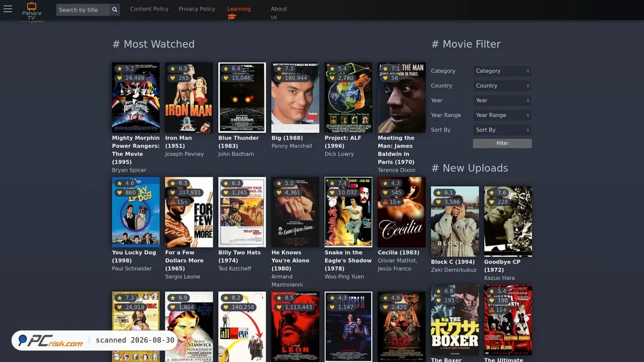Open the For a Few Dollars More poster
644x362 pixels.
189,212
